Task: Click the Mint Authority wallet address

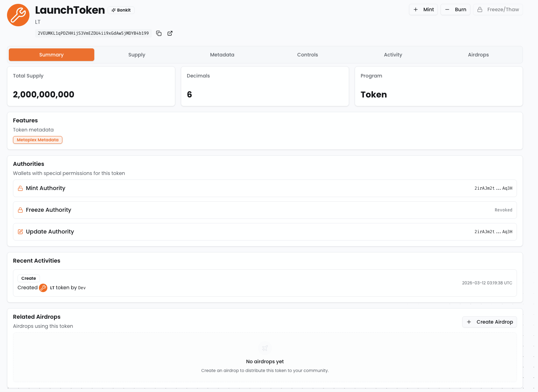Action: 493,188
